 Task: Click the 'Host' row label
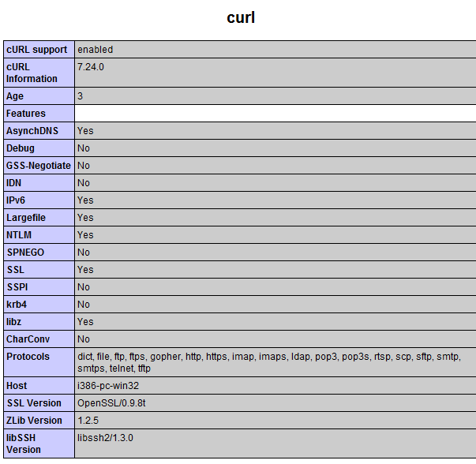pos(17,386)
